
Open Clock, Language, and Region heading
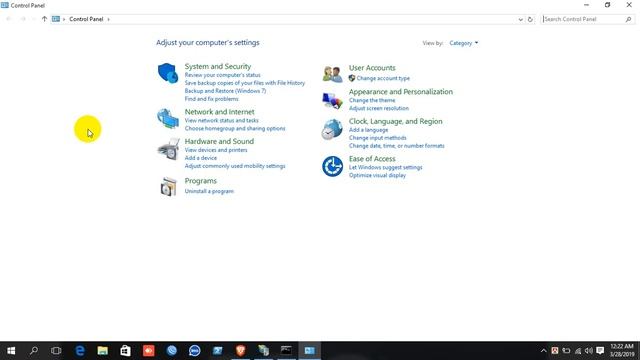[395, 121]
